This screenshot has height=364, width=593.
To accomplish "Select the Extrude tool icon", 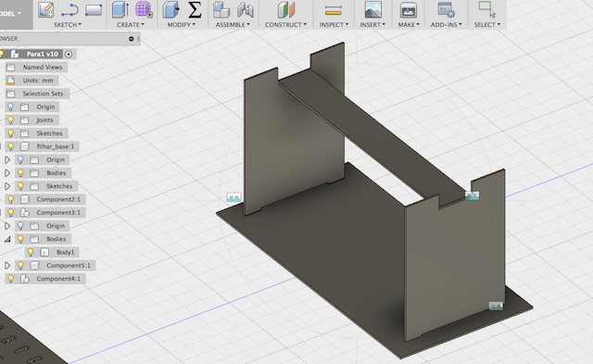I will click(x=120, y=9).
